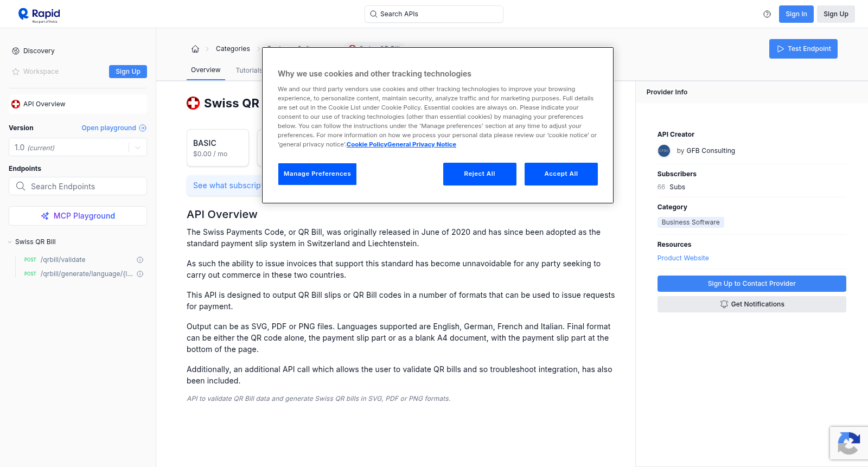This screenshot has height=467, width=868.
Task: Show info for /qrbill/validate endpoint
Action: tap(140, 260)
